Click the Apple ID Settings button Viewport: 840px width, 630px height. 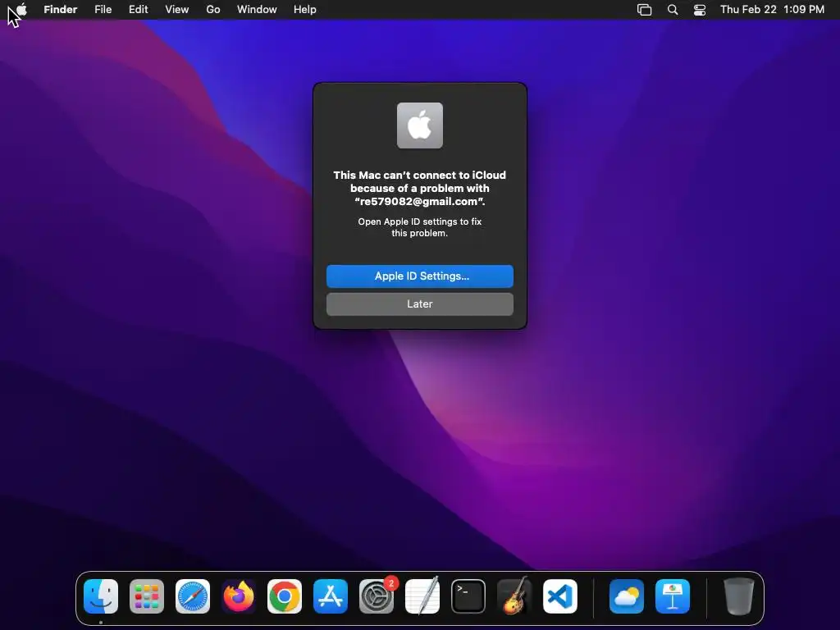tap(420, 276)
